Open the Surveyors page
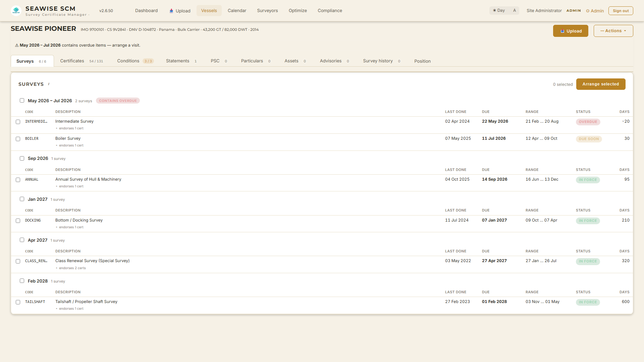 tap(267, 11)
